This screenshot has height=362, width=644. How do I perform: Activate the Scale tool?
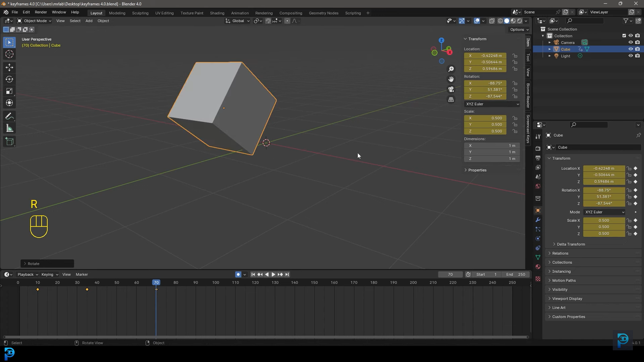click(9, 91)
